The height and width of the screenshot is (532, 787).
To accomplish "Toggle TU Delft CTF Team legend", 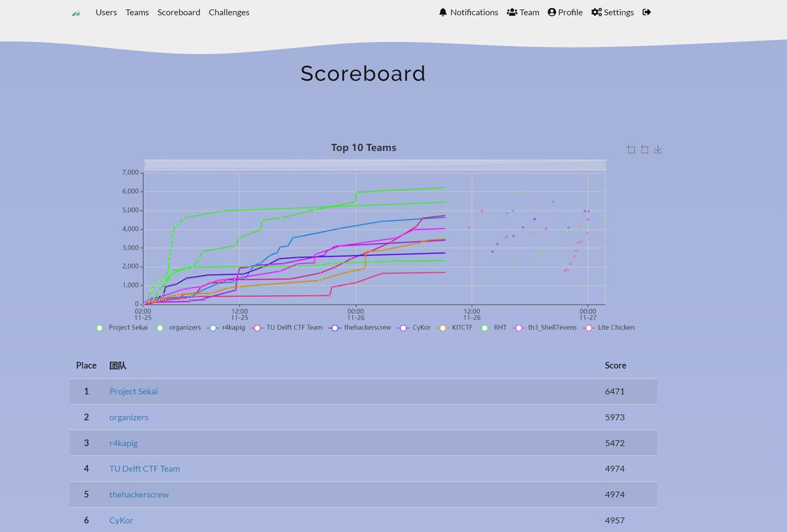I will coord(287,327).
